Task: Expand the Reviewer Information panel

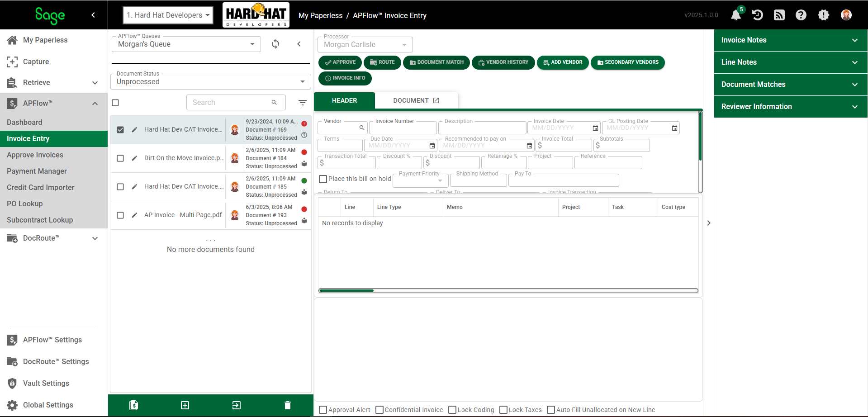Action: point(791,107)
